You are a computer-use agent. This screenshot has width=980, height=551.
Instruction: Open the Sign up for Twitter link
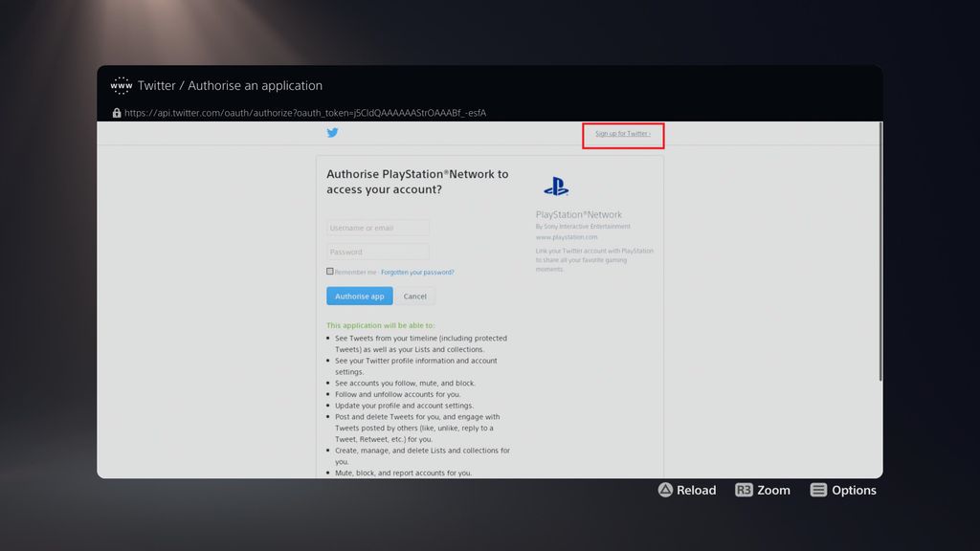click(622, 133)
